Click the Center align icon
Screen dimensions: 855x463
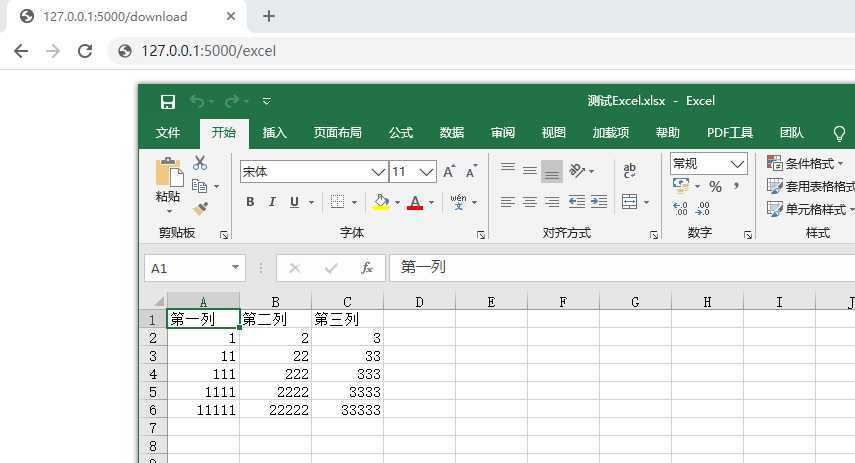click(529, 202)
